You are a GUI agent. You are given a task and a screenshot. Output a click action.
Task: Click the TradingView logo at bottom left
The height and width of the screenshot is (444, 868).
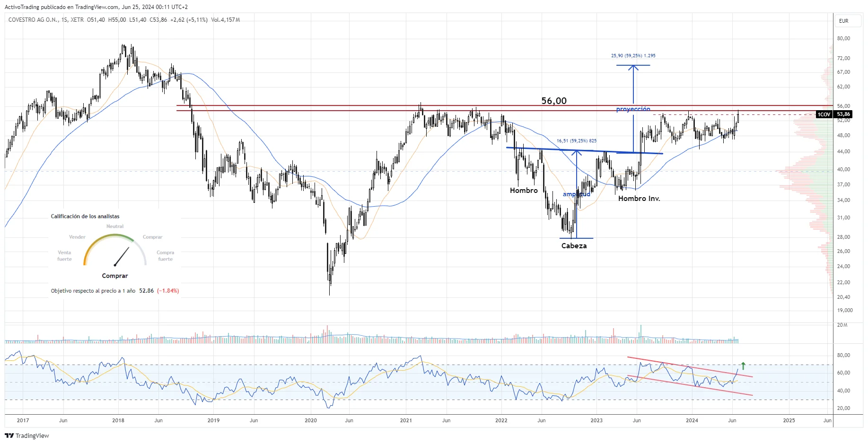pos(27,435)
